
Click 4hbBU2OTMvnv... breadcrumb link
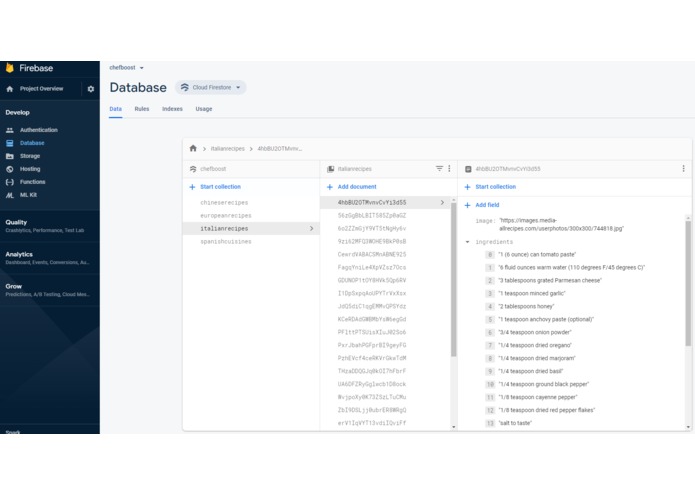[x=280, y=149]
